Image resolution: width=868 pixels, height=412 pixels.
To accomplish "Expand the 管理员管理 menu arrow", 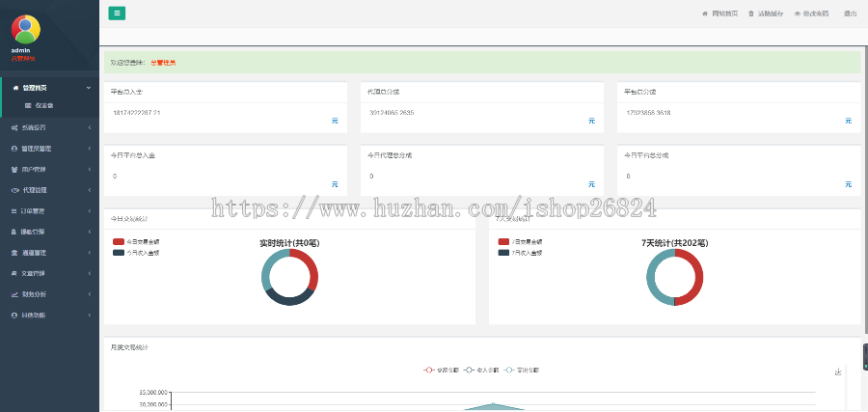I will tap(90, 149).
